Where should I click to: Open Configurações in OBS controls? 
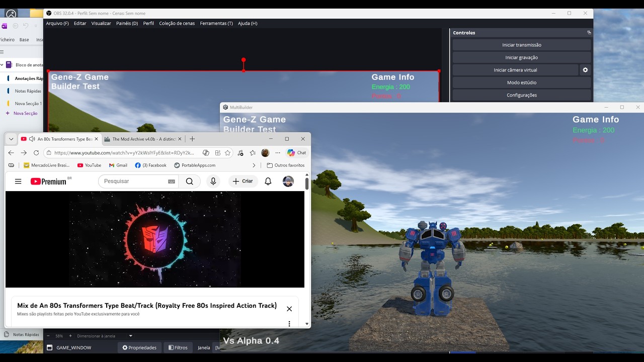point(522,95)
